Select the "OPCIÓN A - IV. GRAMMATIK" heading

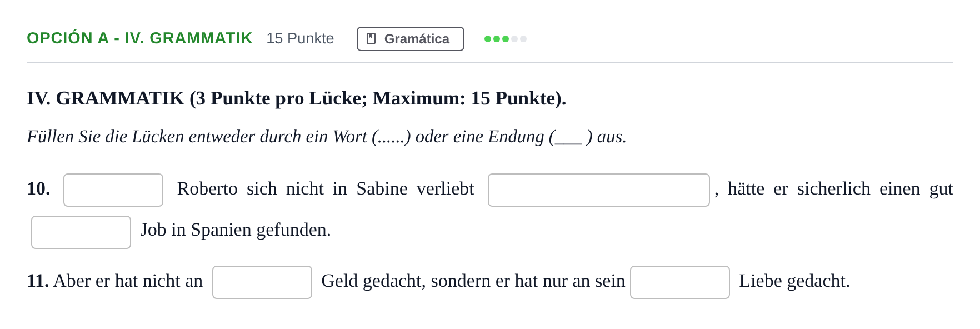tap(139, 38)
